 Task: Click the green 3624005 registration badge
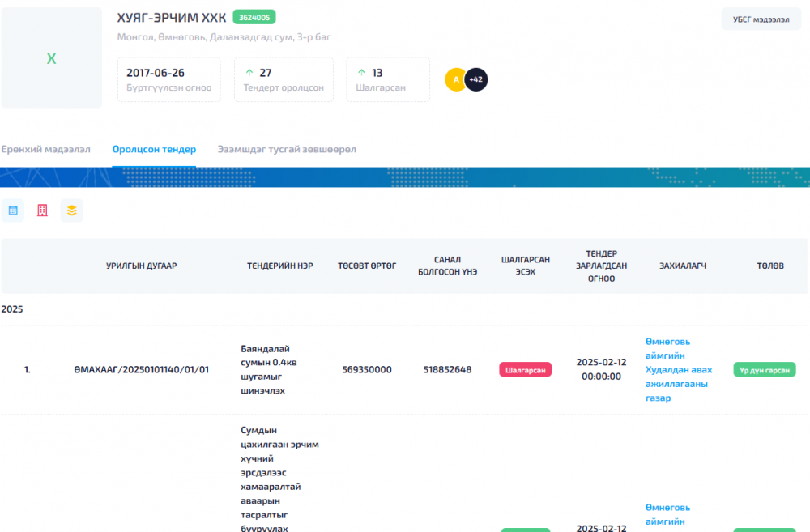coord(254,17)
